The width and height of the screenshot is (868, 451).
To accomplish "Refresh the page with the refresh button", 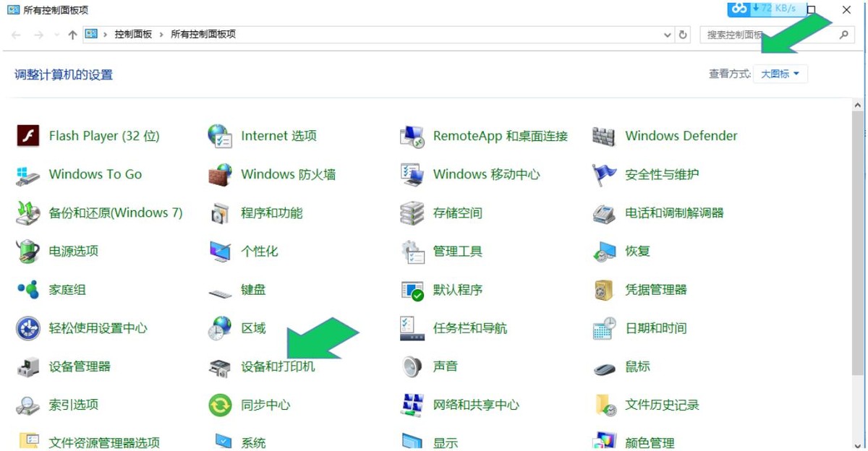I will 683,34.
